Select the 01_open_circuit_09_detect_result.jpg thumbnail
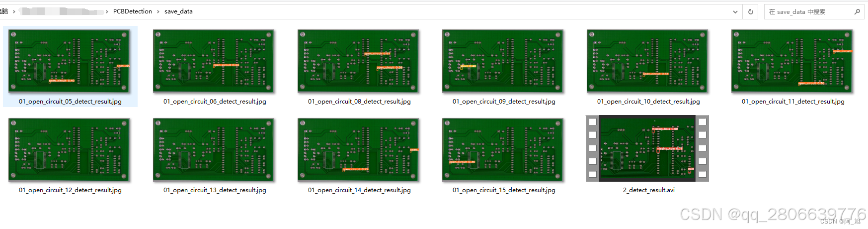This screenshot has width=868, height=229. pyautogui.click(x=503, y=61)
